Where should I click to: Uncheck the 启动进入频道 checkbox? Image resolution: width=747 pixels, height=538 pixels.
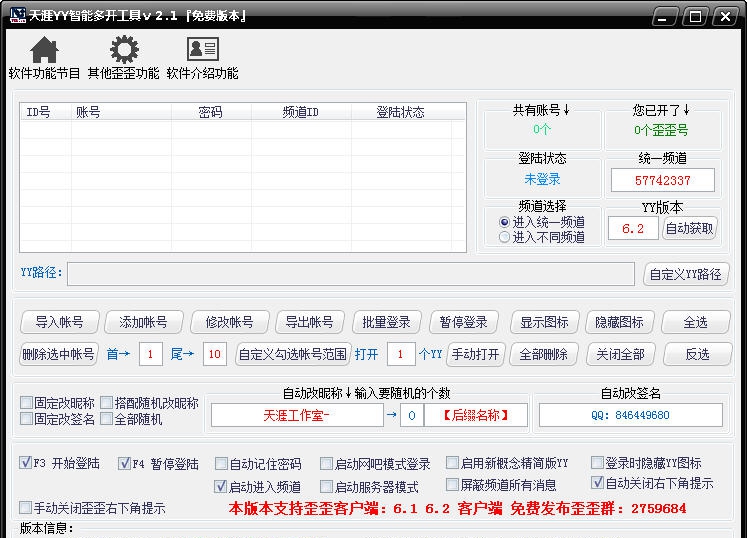[222, 487]
